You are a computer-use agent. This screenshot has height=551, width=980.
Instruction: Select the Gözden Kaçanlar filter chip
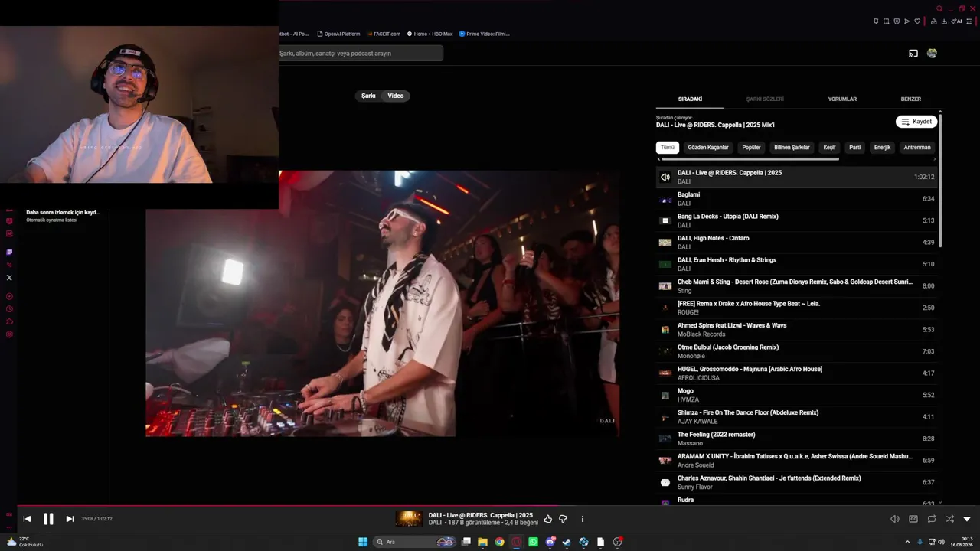(x=708, y=148)
